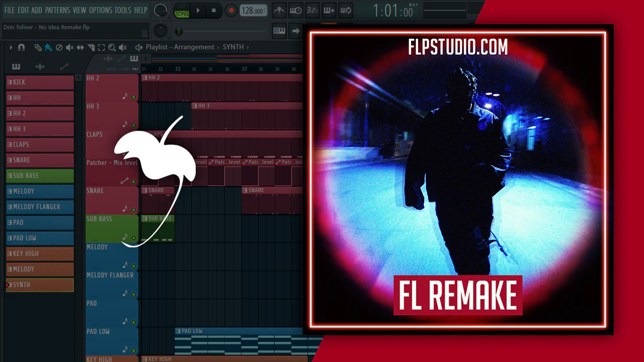The width and height of the screenshot is (644, 362).
Task: Show audio clips in the picker panel
Action: tap(40, 66)
